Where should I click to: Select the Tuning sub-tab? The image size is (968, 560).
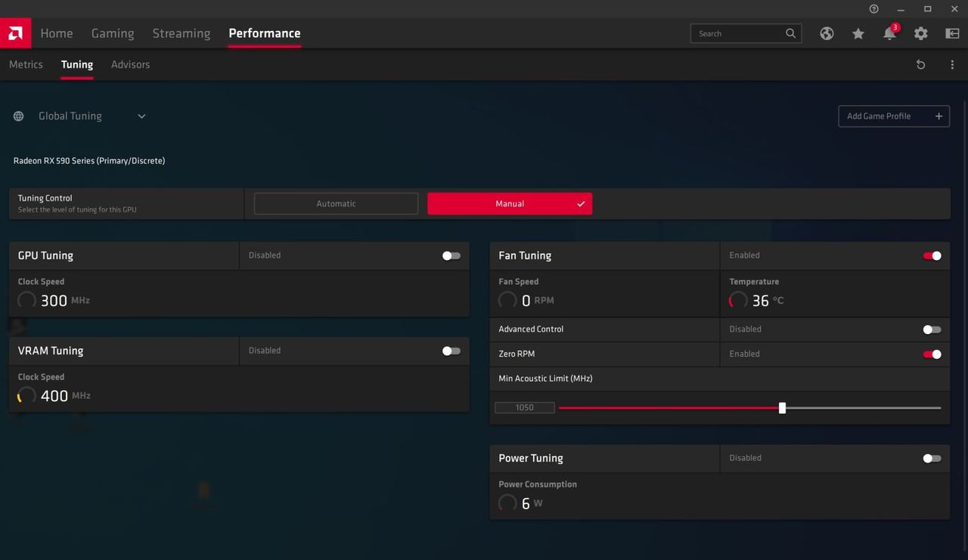click(x=77, y=64)
